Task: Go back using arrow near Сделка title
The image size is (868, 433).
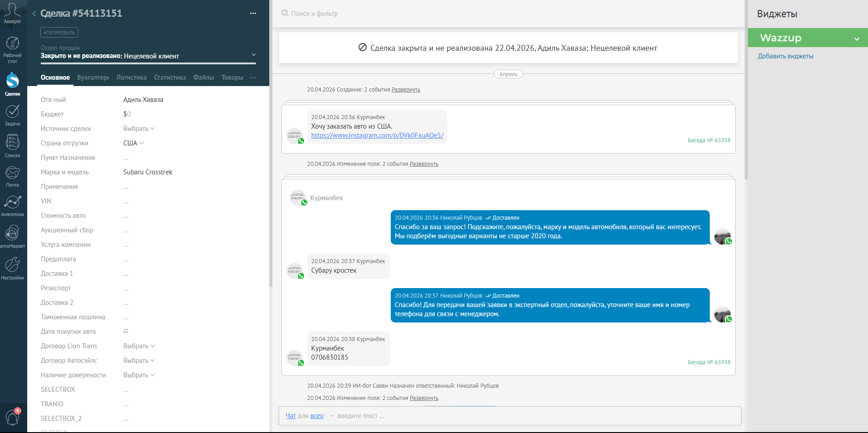Action: pyautogui.click(x=34, y=14)
